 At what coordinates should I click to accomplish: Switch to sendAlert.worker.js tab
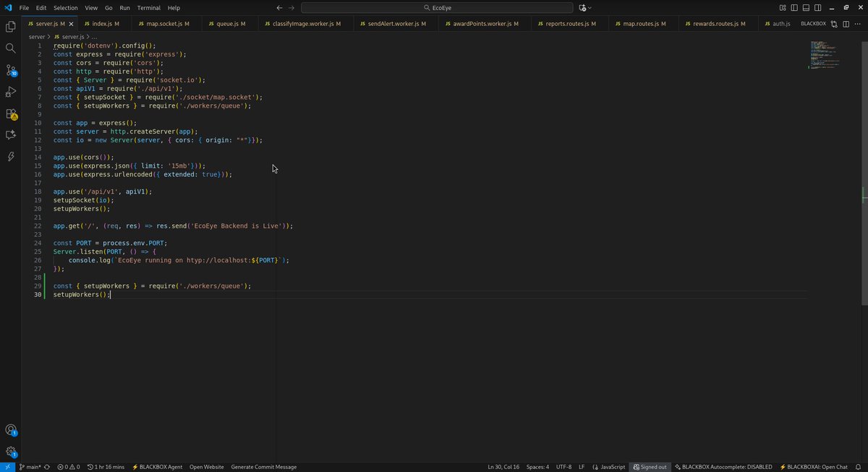point(397,24)
